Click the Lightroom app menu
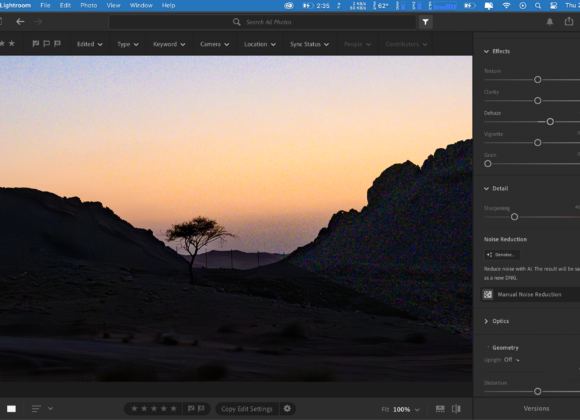 coord(15,5)
